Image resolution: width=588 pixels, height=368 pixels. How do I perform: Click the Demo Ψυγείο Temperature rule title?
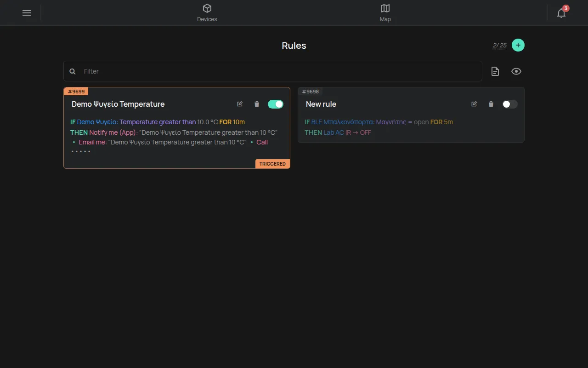click(x=118, y=104)
